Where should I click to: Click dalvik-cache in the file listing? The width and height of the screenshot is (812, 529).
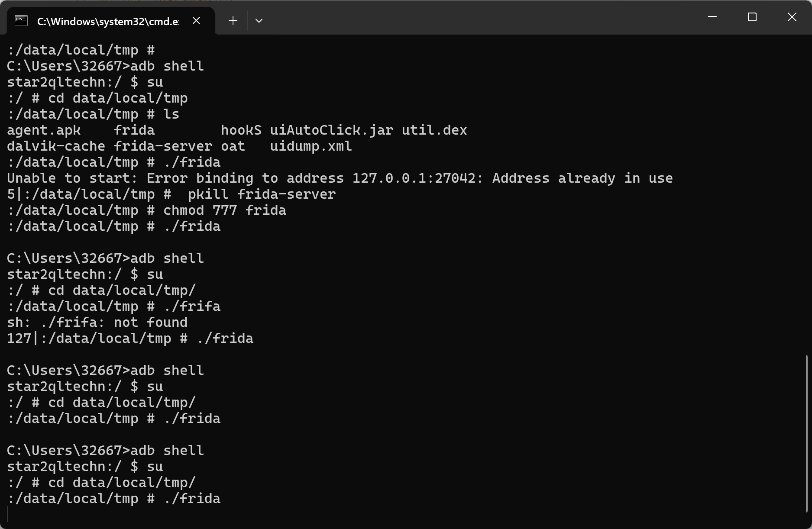tap(56, 146)
